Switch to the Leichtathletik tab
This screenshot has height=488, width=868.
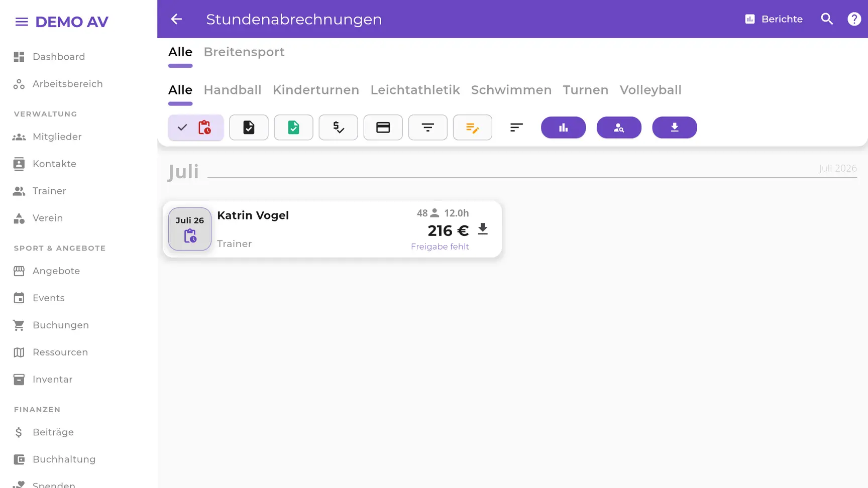coord(415,90)
